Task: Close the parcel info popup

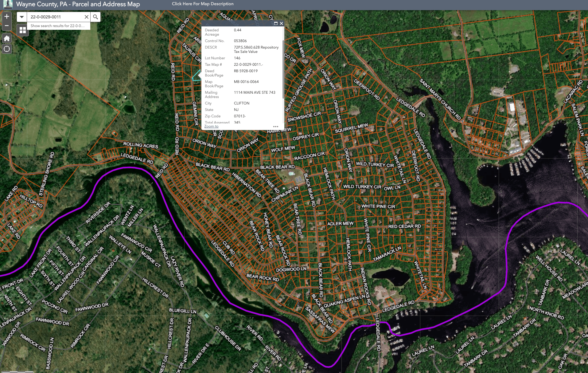Action: 281,23
